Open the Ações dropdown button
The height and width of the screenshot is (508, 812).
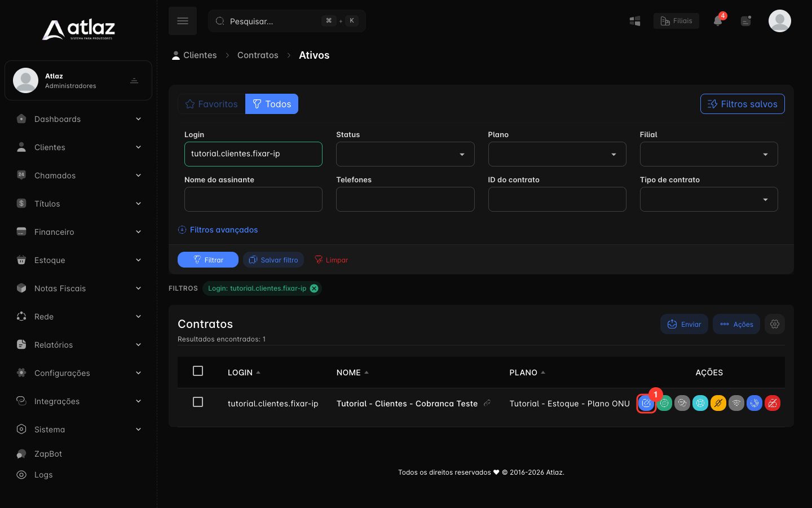pos(736,324)
